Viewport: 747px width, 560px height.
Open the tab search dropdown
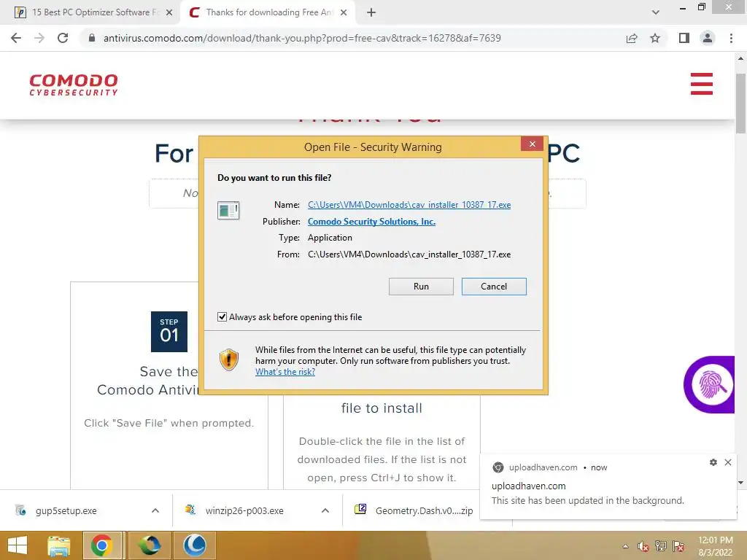(x=656, y=12)
